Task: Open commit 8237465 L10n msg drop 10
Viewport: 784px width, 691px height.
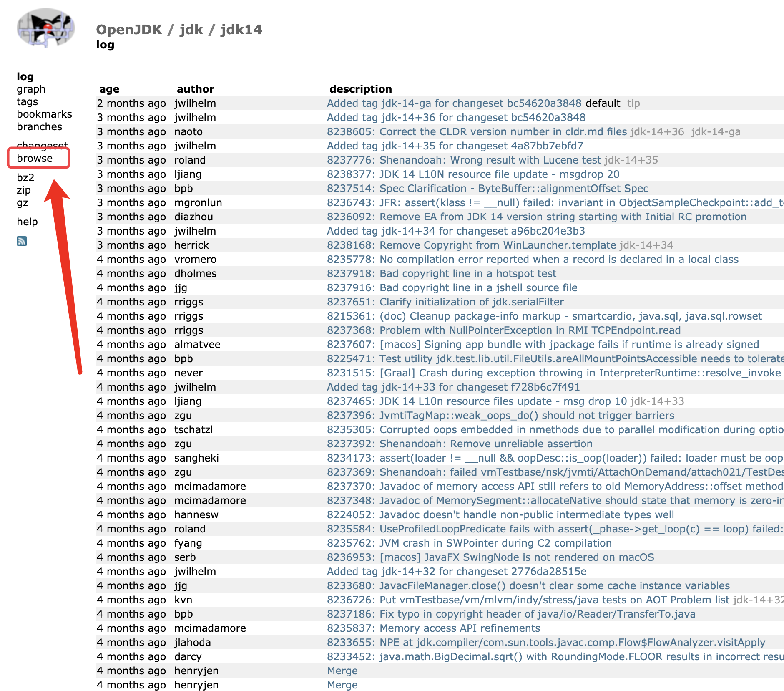Action: coord(477,401)
